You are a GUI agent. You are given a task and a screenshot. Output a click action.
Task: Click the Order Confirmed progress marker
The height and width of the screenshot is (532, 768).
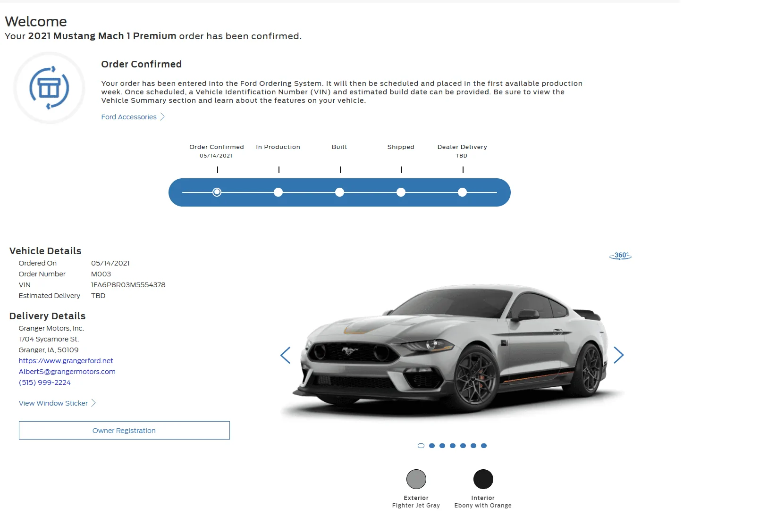[217, 192]
